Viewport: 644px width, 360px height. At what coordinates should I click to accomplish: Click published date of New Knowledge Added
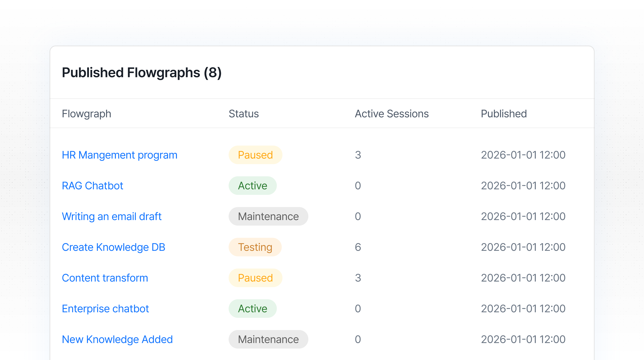pyautogui.click(x=523, y=339)
